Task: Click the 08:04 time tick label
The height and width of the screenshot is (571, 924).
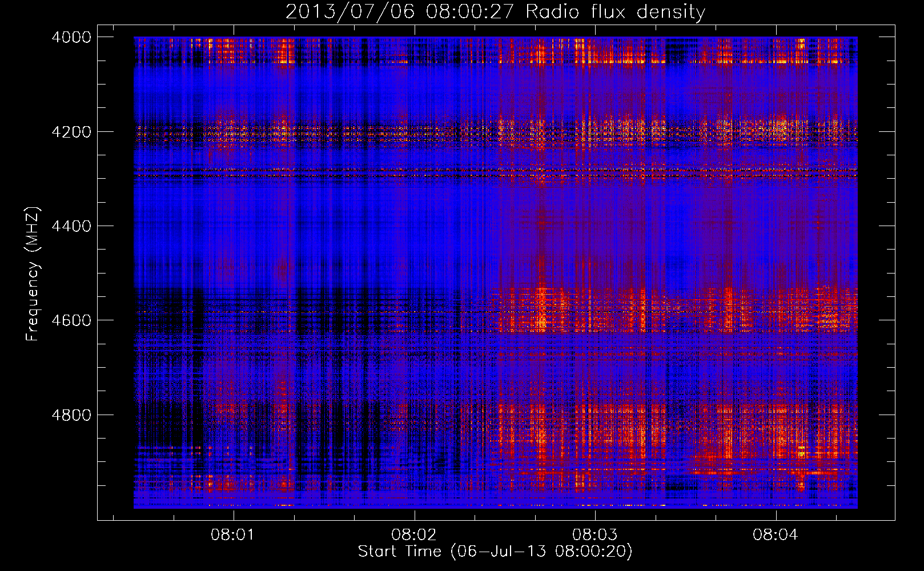Action: point(775,535)
